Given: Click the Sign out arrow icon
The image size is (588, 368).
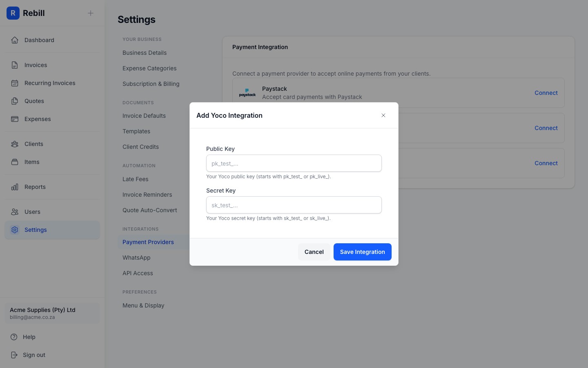Looking at the screenshot, I should pos(13,355).
